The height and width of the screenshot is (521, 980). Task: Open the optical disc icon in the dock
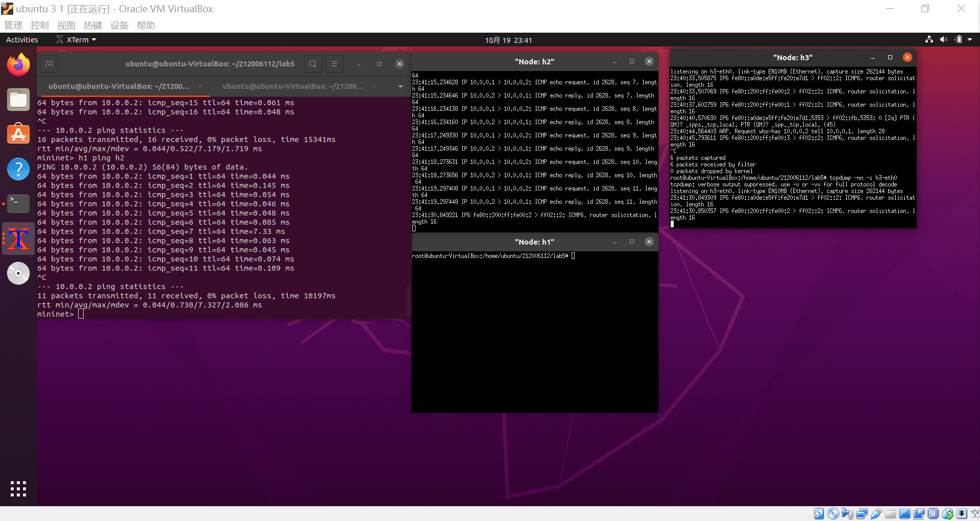pos(18,273)
